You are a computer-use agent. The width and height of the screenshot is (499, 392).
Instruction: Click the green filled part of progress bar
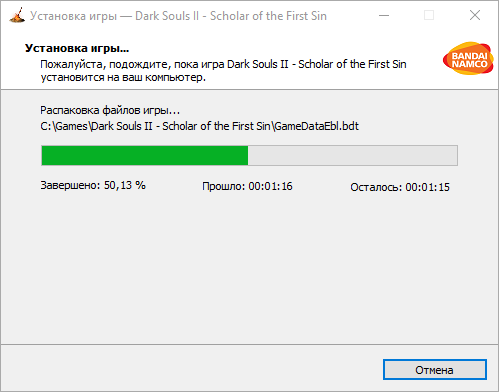point(145,155)
